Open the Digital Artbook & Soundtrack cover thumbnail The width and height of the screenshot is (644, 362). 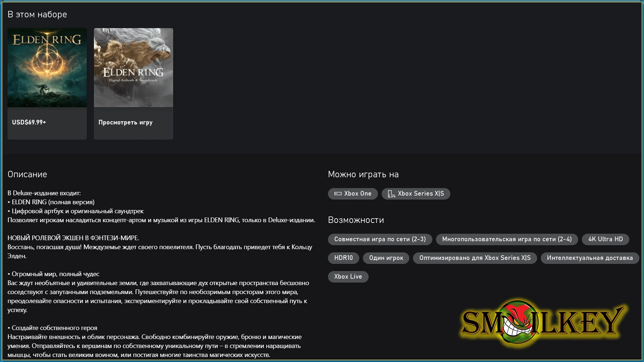pos(133,68)
